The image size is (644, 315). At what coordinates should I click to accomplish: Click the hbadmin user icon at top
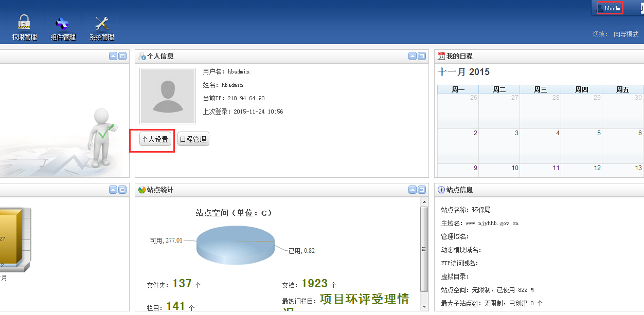pyautogui.click(x=600, y=8)
